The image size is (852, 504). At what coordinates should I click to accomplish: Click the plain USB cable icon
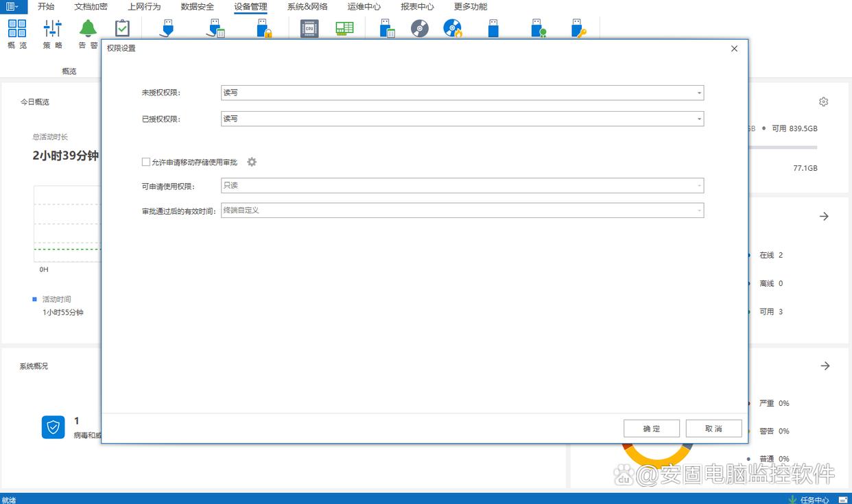pyautogui.click(x=167, y=28)
